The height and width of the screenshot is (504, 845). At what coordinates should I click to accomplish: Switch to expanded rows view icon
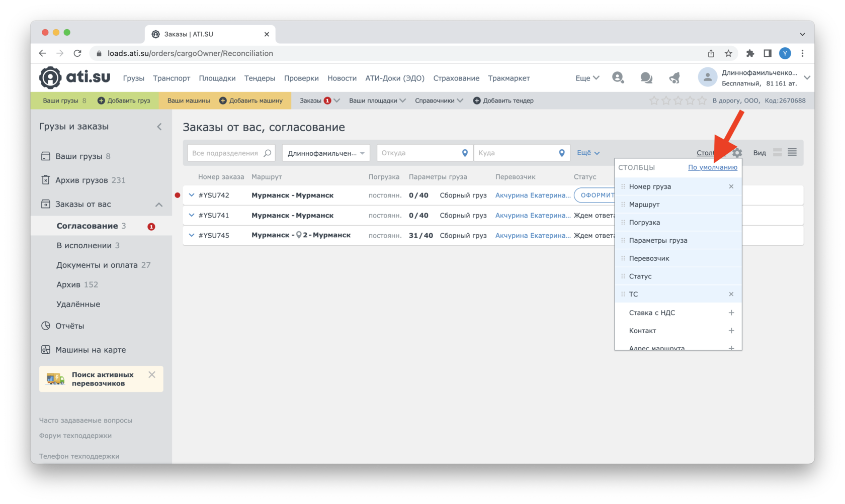pyautogui.click(x=777, y=152)
